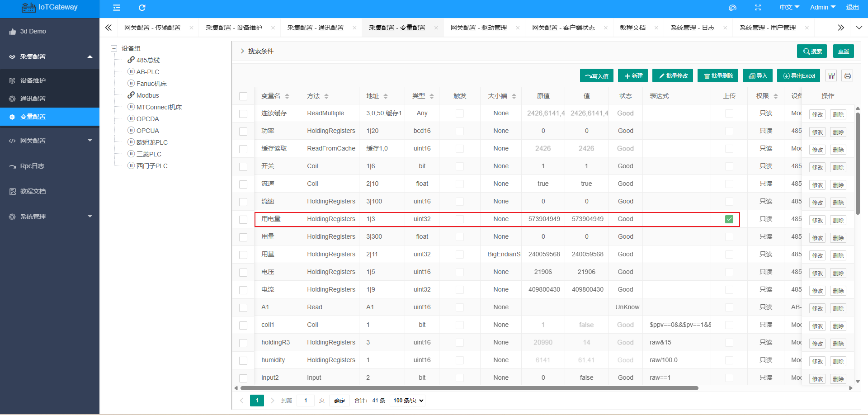This screenshot has height=415, width=868.
Task: Uncheck the upload checkbox on the 用电量 row
Action: click(x=728, y=219)
